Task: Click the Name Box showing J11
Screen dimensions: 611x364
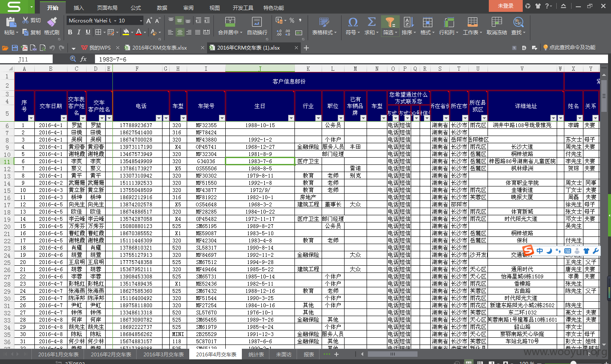Action: pyautogui.click(x=27, y=59)
